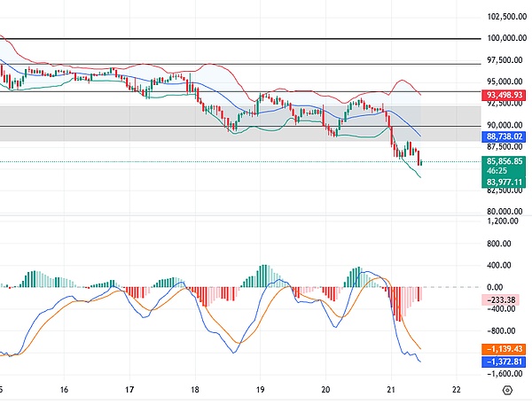532x404 pixels.
Task: Click date label 16 on time axis
Action: pyautogui.click(x=65, y=390)
